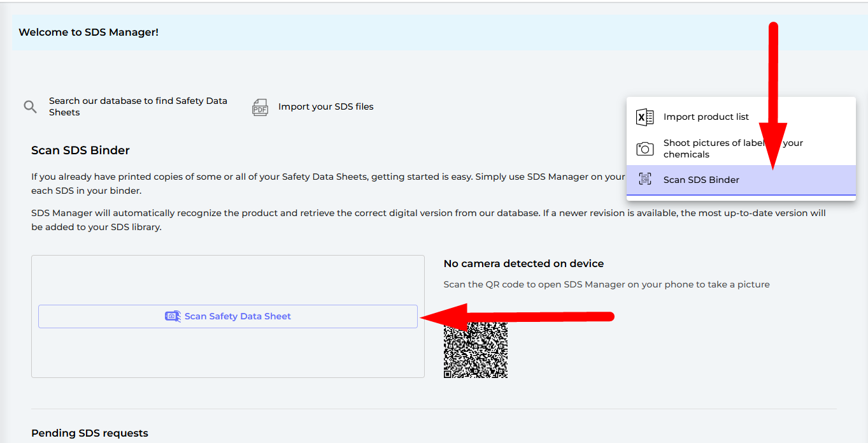Click the 'Scan SDS Binder' section heading
This screenshot has height=443, width=868.
80,150
